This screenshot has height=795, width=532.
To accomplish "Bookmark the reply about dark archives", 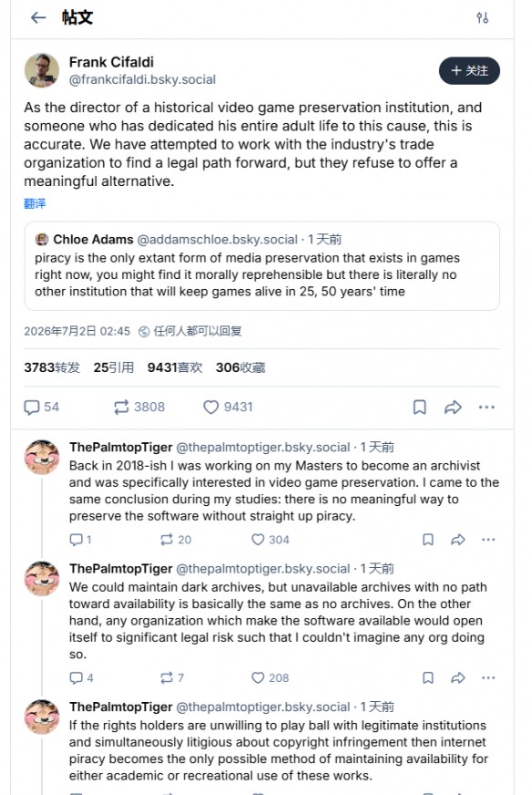I will pyautogui.click(x=428, y=678).
